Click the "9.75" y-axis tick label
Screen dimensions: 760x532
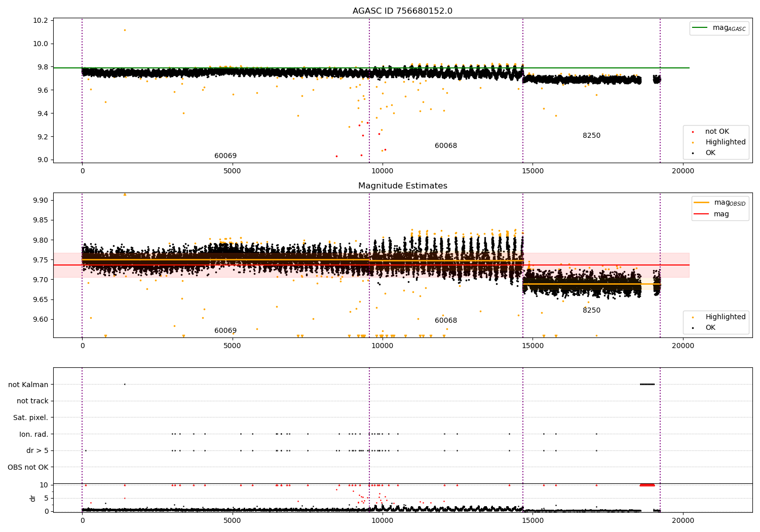[x=41, y=260]
